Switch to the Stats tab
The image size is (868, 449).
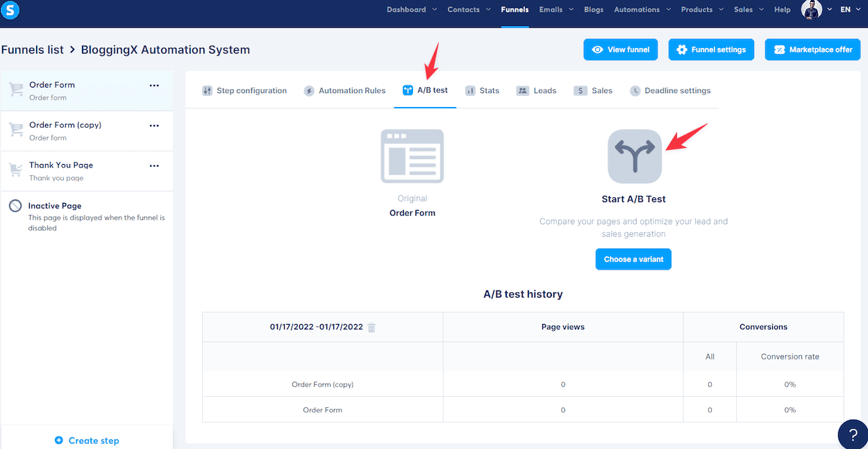pyautogui.click(x=483, y=90)
